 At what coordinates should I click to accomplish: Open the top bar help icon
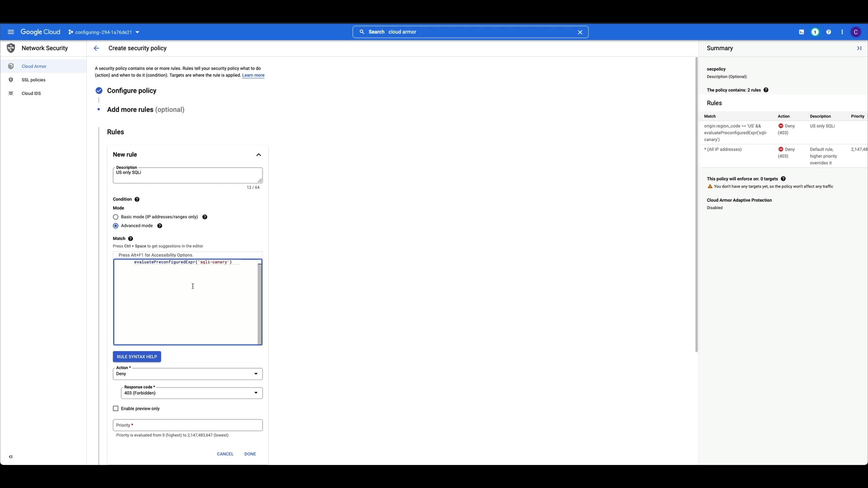[829, 32]
